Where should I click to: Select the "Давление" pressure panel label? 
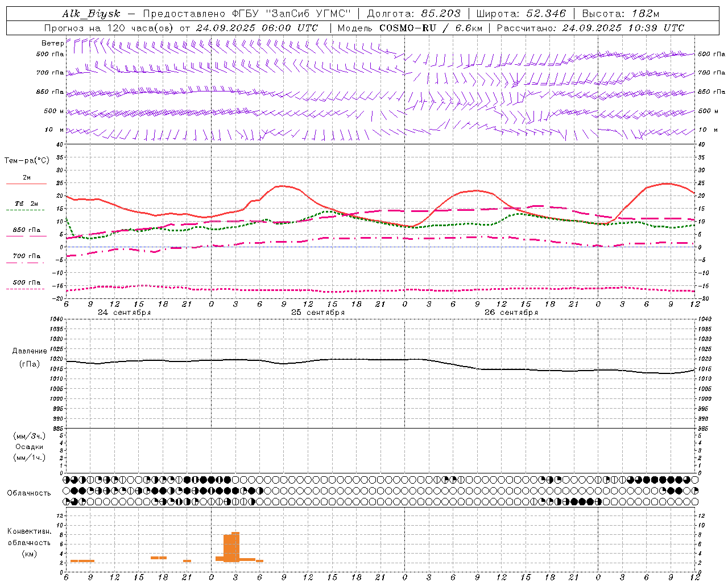point(30,351)
